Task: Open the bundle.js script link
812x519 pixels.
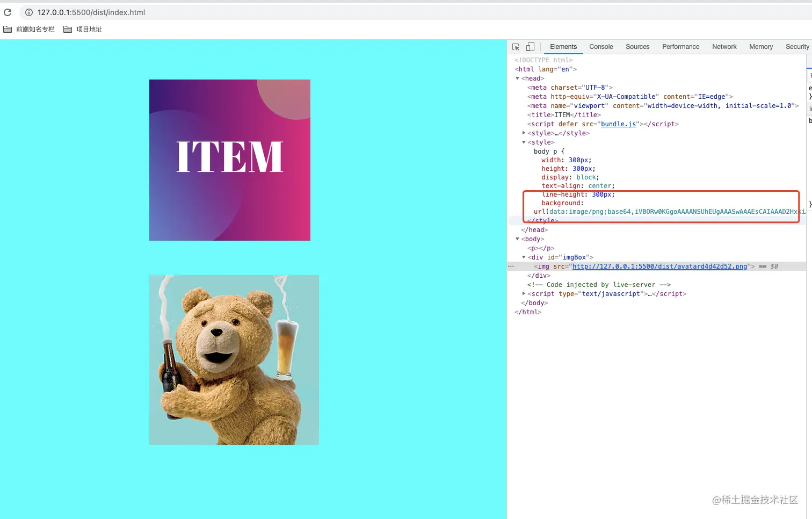Action: point(619,124)
